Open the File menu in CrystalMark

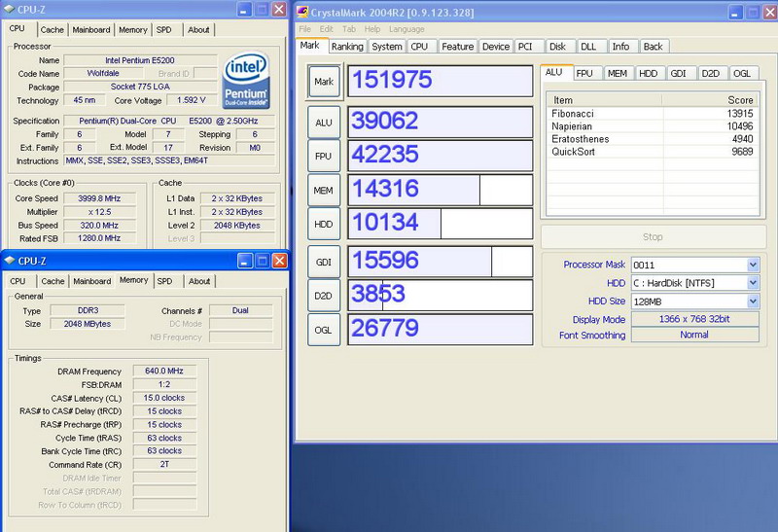(304, 29)
